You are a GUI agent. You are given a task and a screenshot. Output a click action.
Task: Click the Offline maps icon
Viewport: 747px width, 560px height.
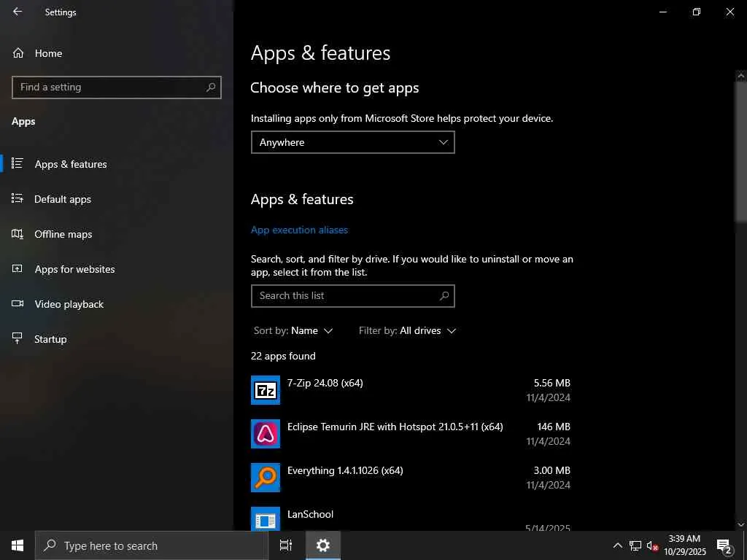point(18,233)
